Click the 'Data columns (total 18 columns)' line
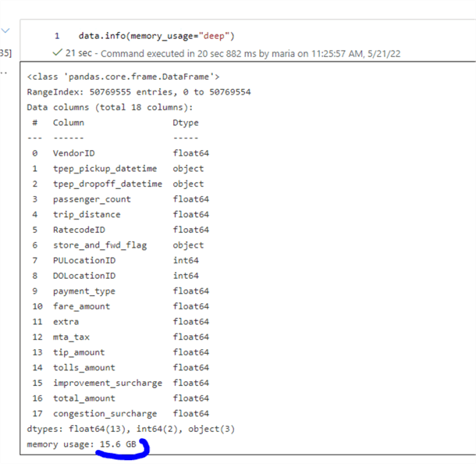This screenshot has width=476, height=464. click(x=110, y=108)
